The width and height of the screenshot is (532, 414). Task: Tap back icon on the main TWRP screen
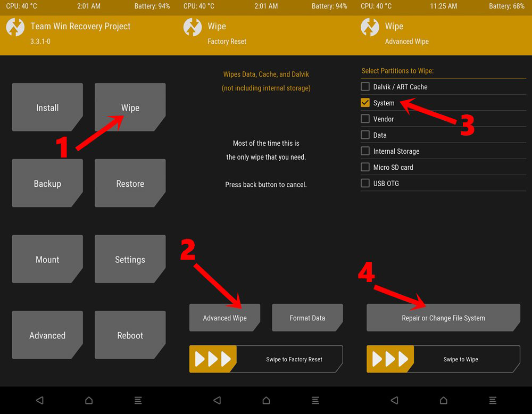[x=40, y=400]
